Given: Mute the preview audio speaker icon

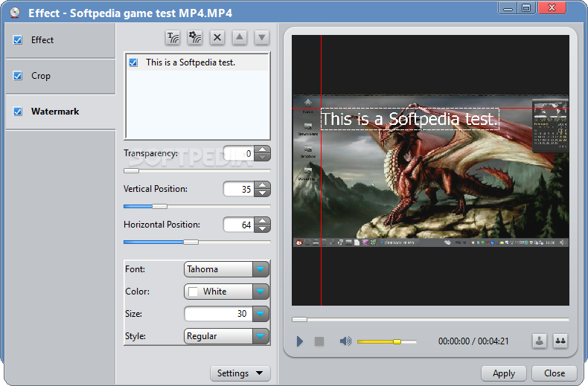Looking at the screenshot, I should (x=345, y=341).
